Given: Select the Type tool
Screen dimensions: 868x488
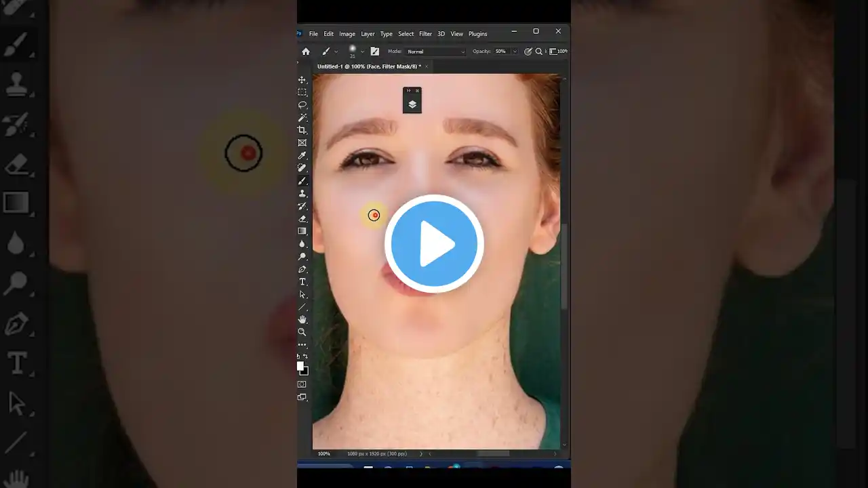Looking at the screenshot, I should [302, 281].
